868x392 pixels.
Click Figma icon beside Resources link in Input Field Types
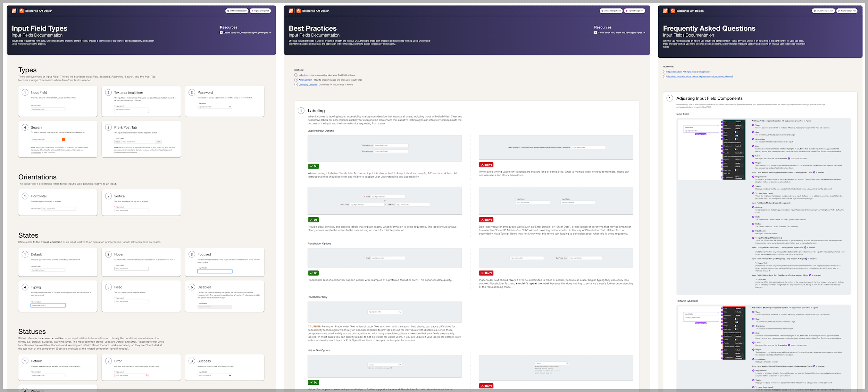tap(221, 33)
